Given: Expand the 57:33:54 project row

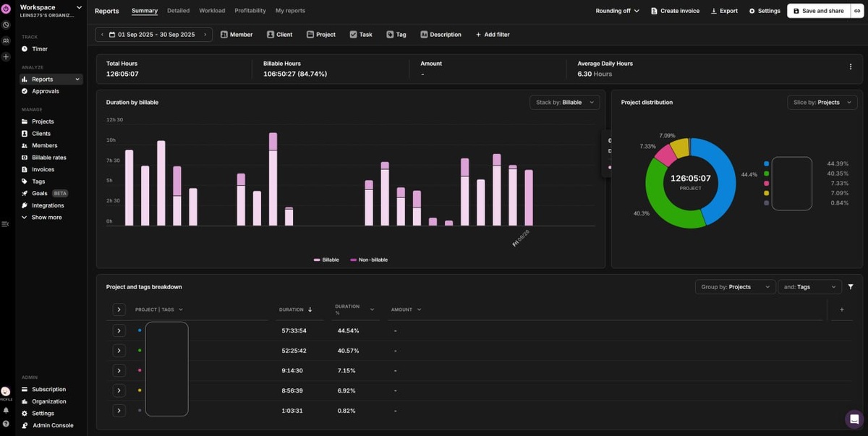Looking at the screenshot, I should [x=119, y=330].
